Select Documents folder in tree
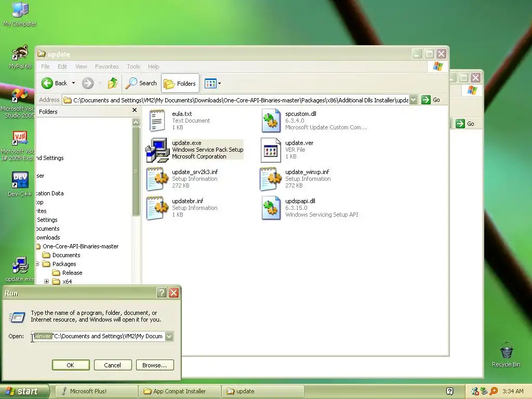 point(66,255)
